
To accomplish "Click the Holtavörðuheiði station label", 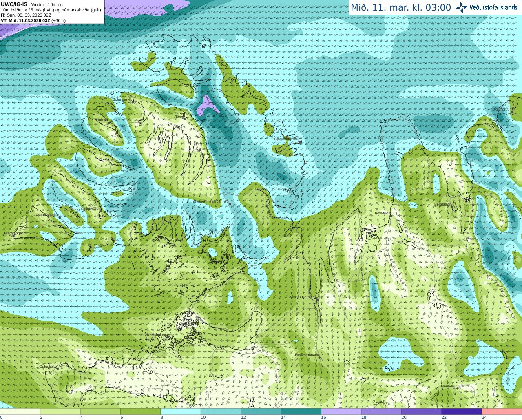I will (x=306, y=355).
